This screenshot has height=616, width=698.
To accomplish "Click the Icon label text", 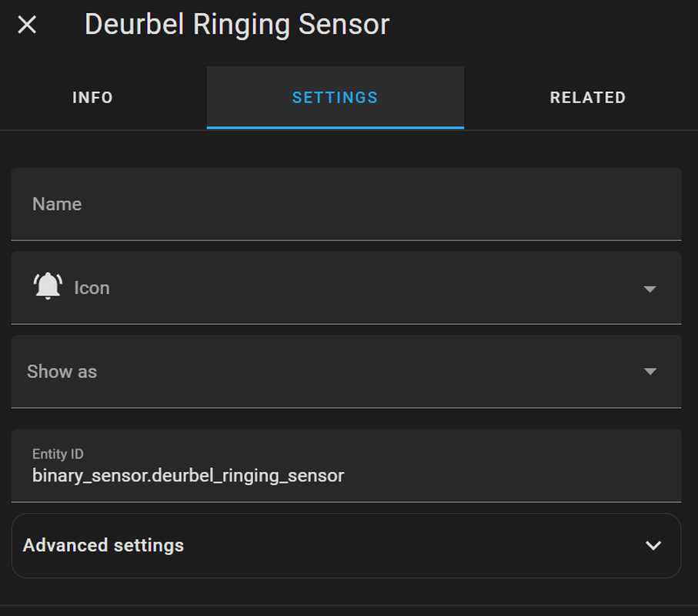I will click(x=92, y=288).
